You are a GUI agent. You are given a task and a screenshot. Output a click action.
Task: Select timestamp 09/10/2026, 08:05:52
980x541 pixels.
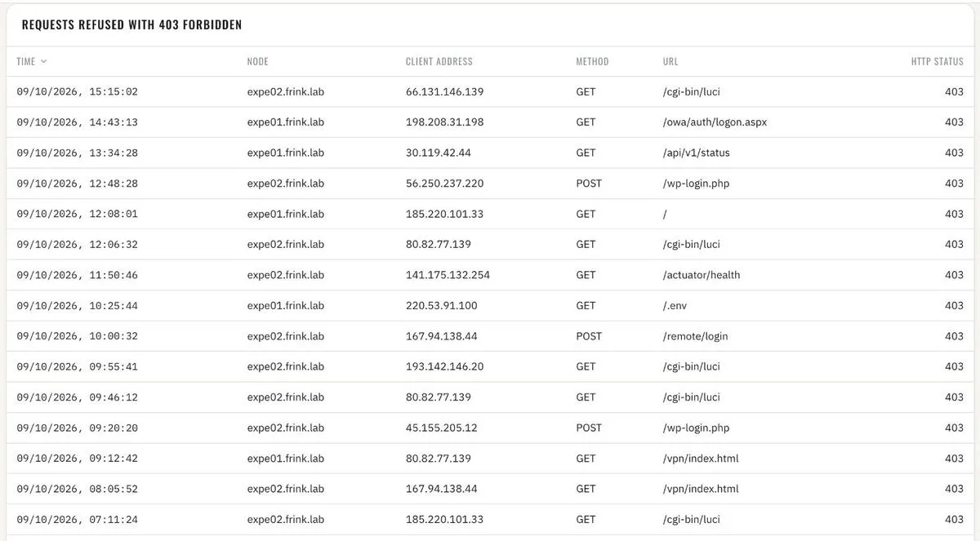[x=78, y=489]
